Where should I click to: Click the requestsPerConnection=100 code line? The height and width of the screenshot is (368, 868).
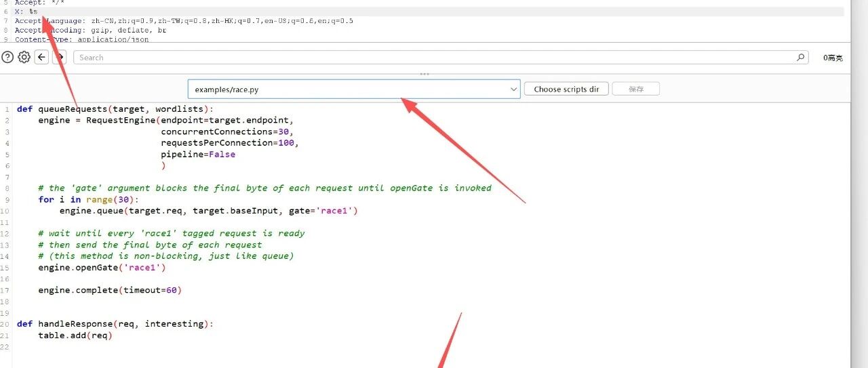(x=230, y=143)
